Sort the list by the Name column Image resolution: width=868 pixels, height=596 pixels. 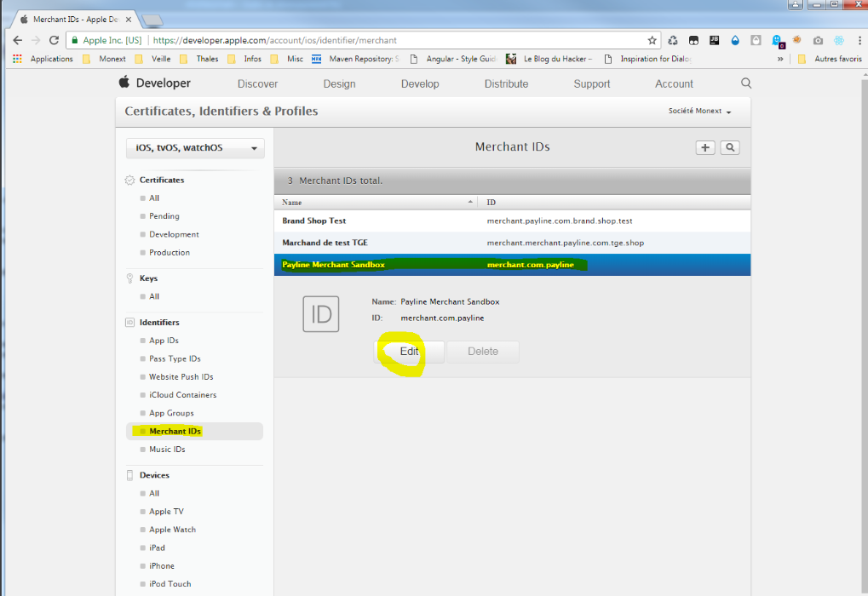click(377, 203)
